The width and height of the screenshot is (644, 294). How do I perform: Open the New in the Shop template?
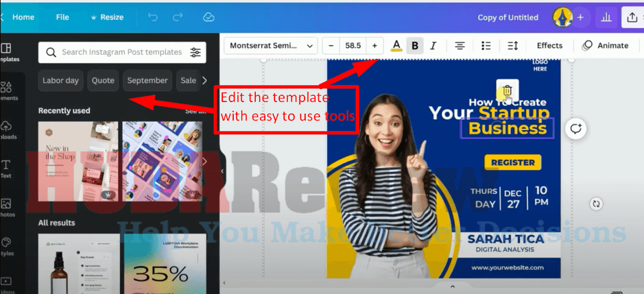tap(78, 161)
